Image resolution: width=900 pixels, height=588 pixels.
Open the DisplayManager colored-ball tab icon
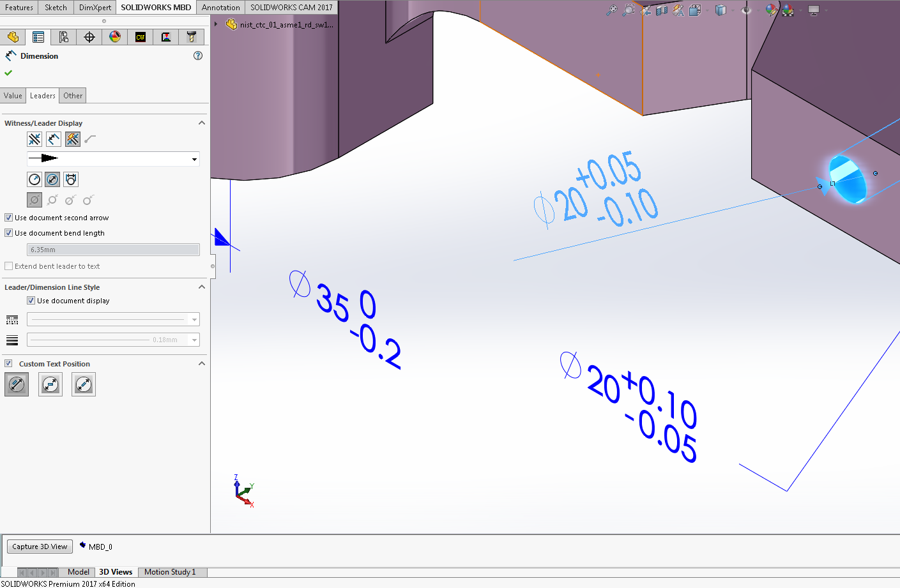[115, 36]
